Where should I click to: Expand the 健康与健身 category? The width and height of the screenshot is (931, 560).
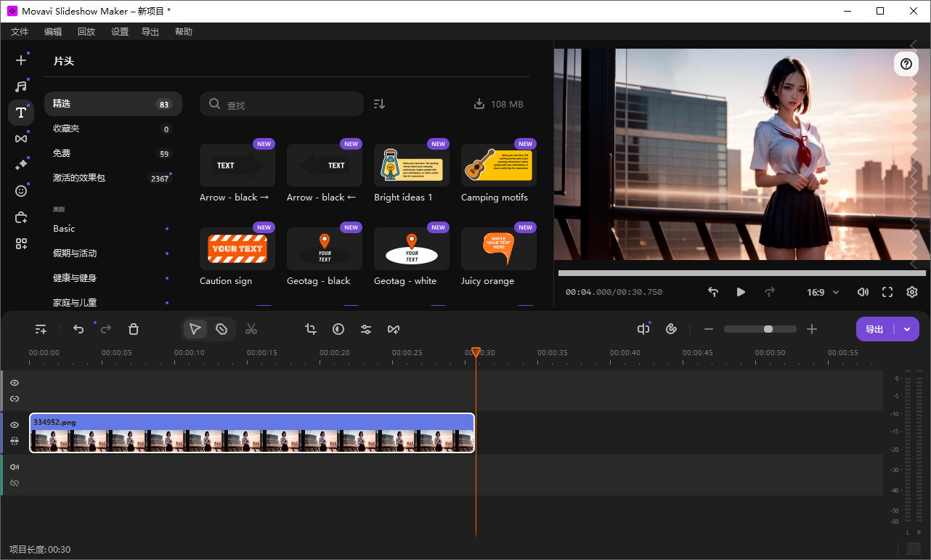(x=110, y=277)
